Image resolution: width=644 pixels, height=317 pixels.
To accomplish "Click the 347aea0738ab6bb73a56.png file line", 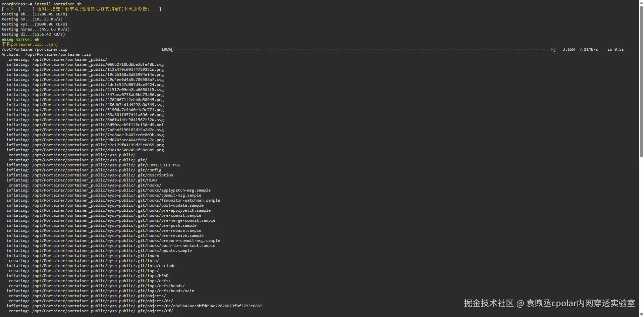I will (85, 95).
